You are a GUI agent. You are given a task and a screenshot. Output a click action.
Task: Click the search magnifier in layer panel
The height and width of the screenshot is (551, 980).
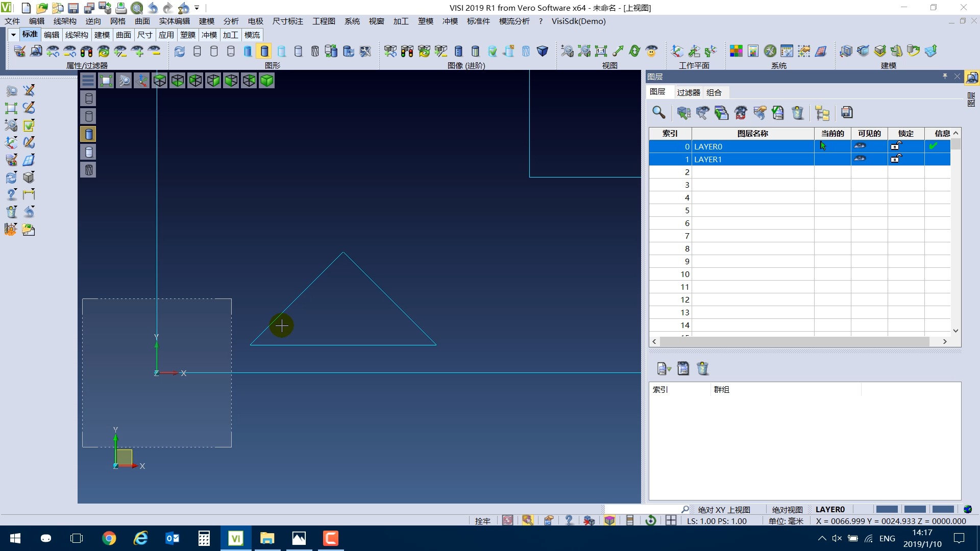tap(658, 113)
